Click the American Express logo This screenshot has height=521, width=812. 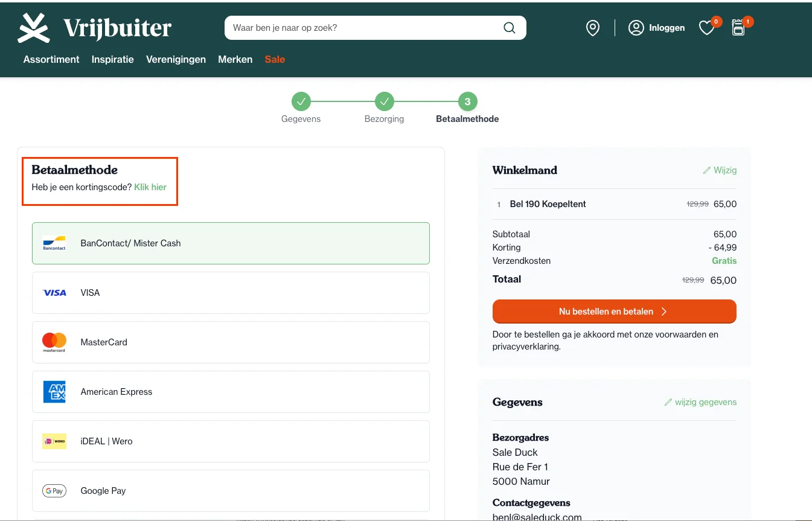point(54,392)
